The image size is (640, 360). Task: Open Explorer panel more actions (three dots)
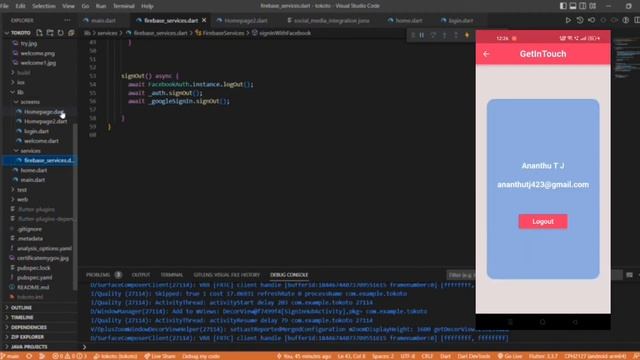67,20
